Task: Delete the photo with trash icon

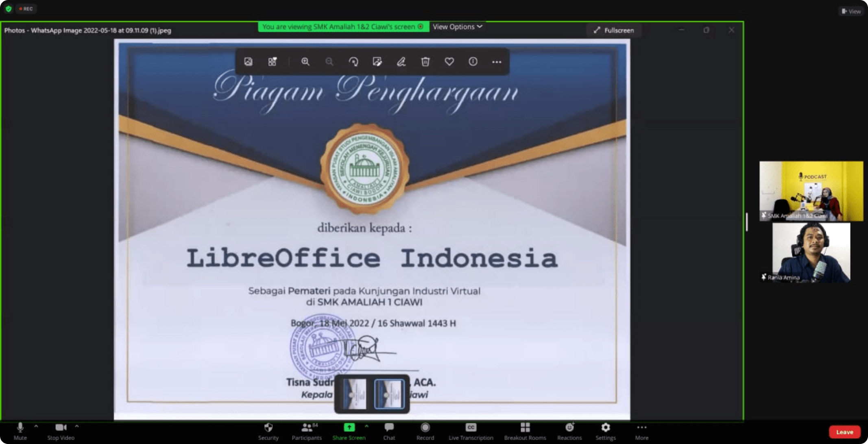Action: click(425, 62)
